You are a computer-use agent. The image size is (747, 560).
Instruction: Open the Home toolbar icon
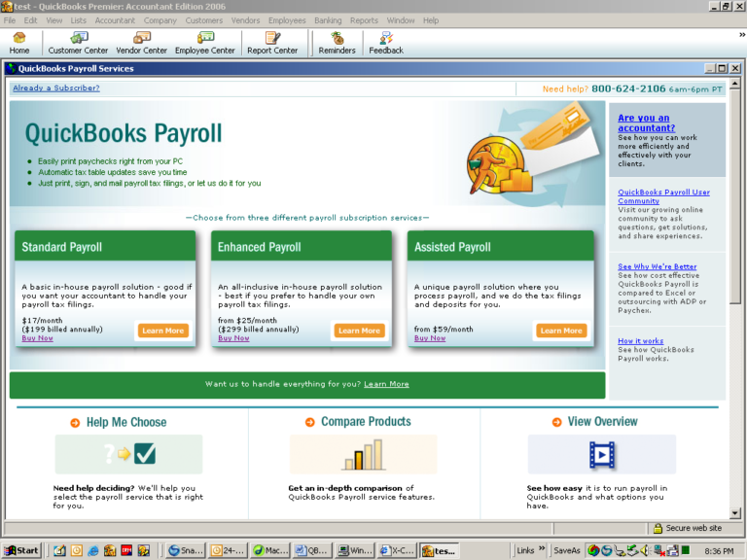tap(19, 43)
